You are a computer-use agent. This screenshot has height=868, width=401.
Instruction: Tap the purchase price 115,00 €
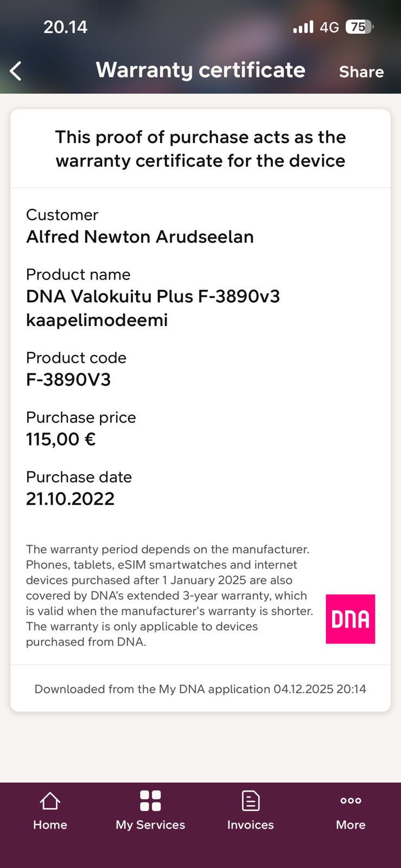[x=61, y=439]
